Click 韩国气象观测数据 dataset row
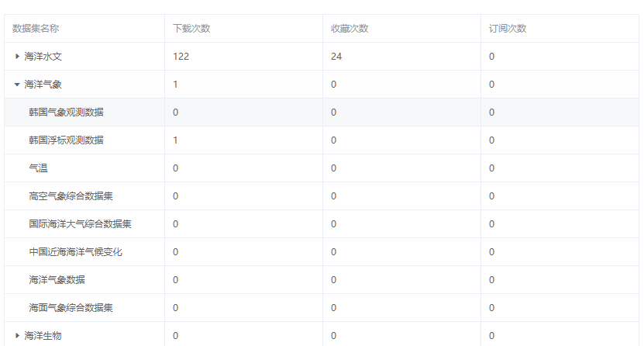The width and height of the screenshot is (644, 346). (x=322, y=112)
